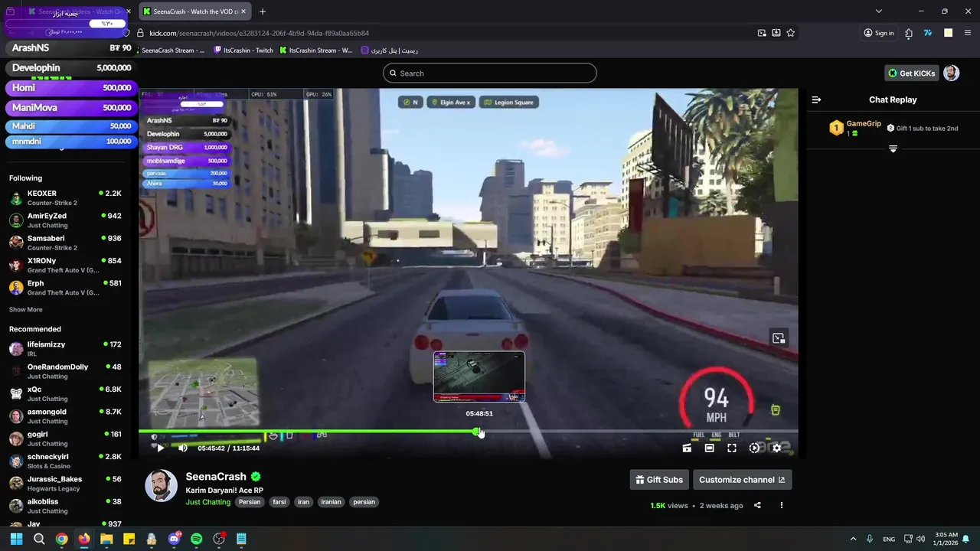Expand gift leaderboard with down arrow
Image resolution: width=980 pixels, height=551 pixels.
point(893,148)
